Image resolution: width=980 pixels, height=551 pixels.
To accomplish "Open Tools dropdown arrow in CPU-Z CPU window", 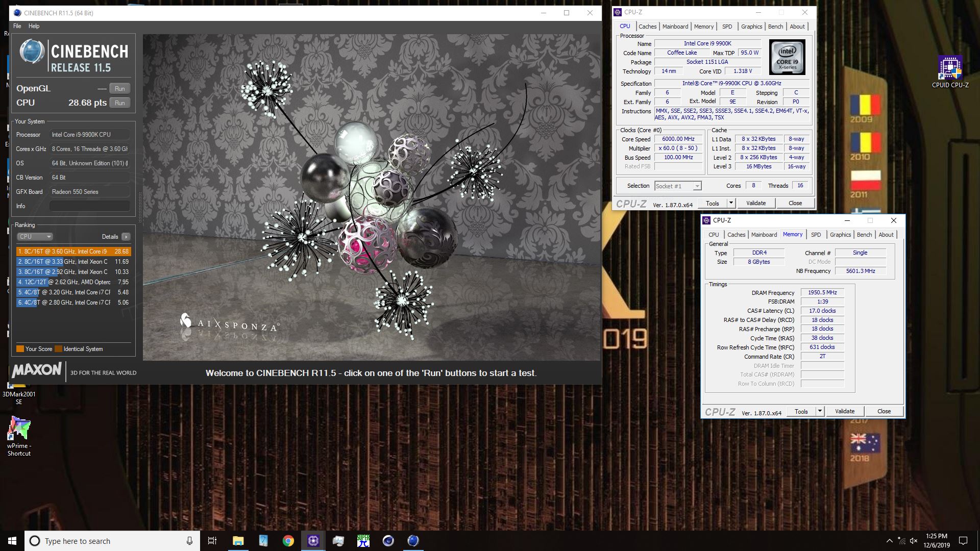I will [x=731, y=203].
